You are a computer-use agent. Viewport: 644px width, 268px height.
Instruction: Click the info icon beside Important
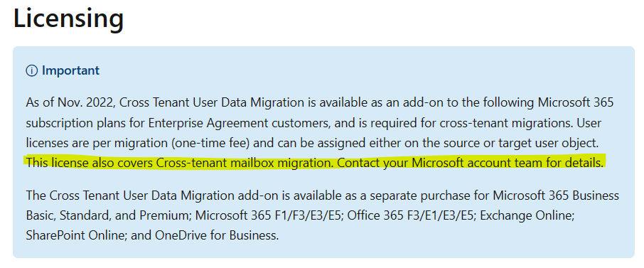(31, 70)
